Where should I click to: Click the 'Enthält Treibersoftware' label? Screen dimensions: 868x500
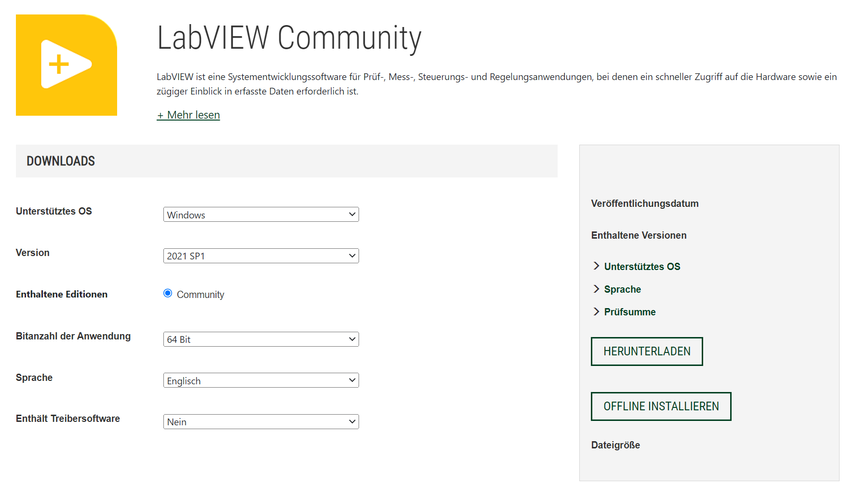(x=68, y=419)
